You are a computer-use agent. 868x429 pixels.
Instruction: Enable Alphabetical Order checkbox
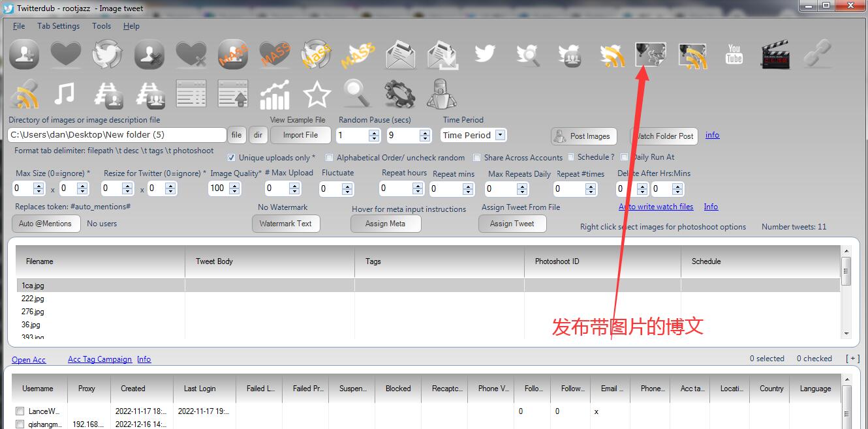click(x=330, y=158)
